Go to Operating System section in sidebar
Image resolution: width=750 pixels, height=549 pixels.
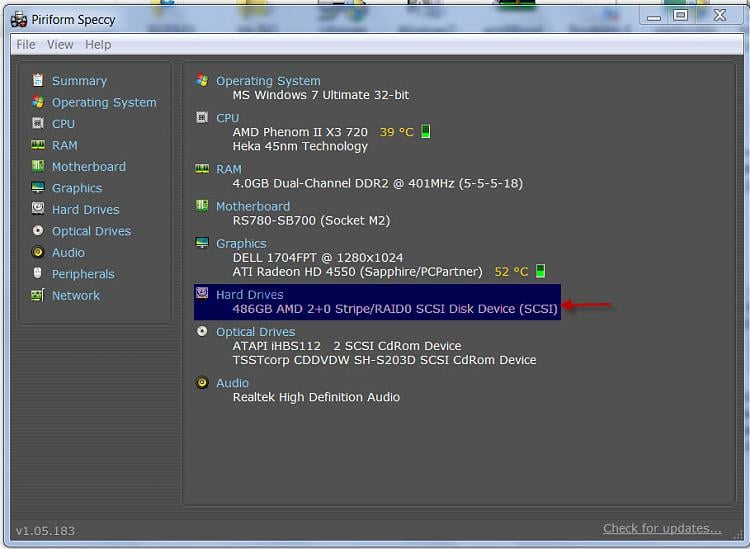point(104,102)
